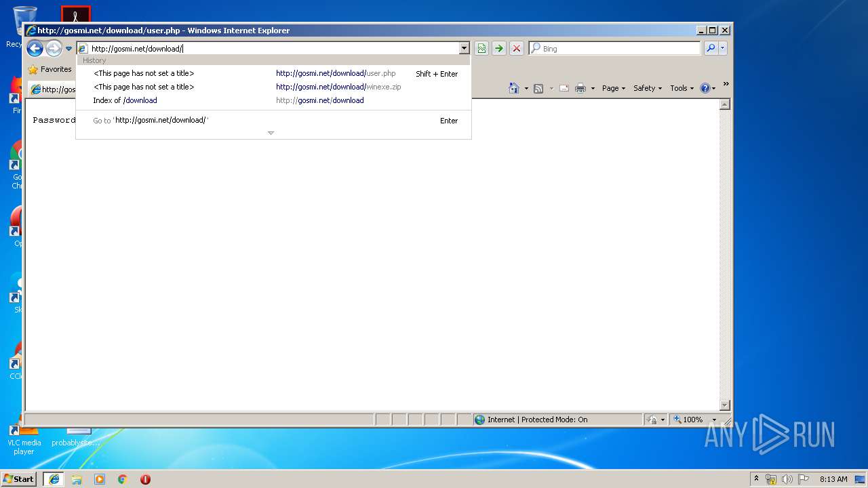Click the Back navigation button
The image size is (868, 488).
35,48
